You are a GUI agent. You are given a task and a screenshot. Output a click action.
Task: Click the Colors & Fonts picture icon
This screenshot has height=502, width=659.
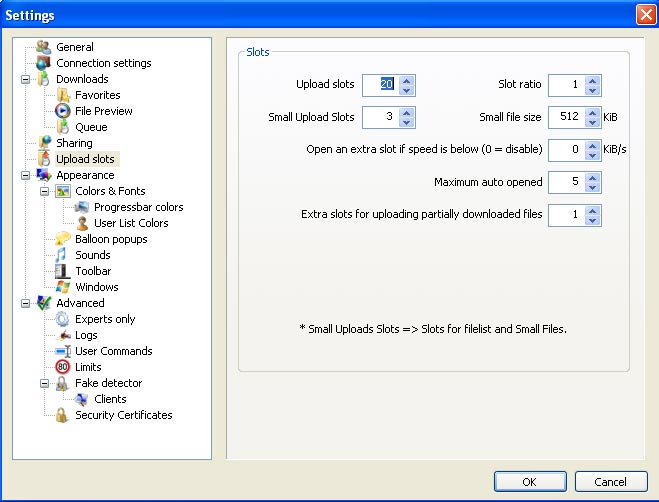[x=63, y=191]
